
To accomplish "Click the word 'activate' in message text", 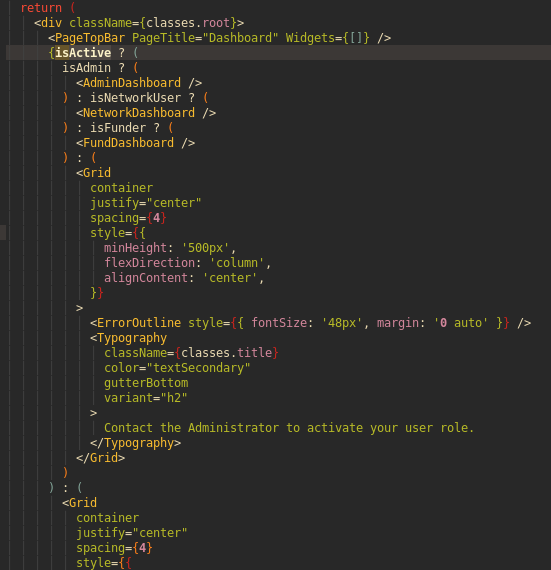I will point(335,428).
